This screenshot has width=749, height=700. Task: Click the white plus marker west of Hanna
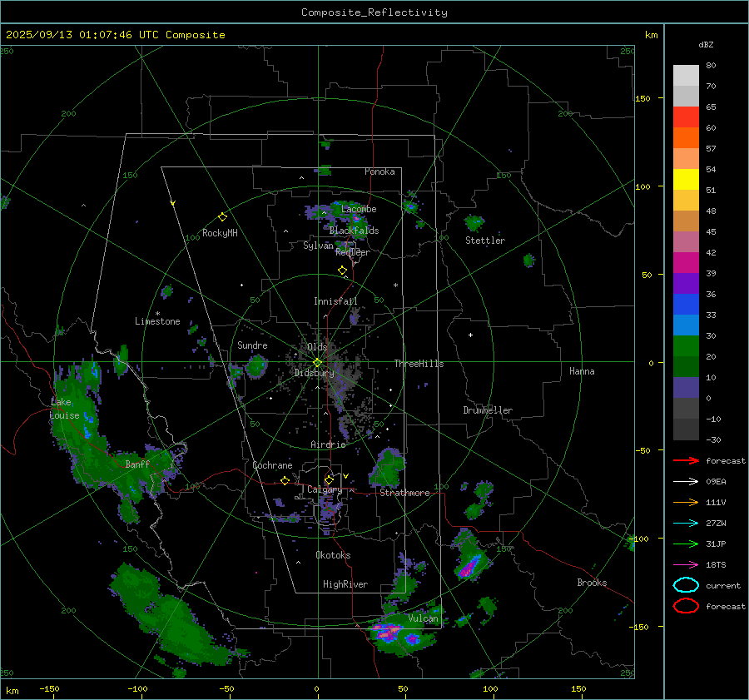(470, 335)
